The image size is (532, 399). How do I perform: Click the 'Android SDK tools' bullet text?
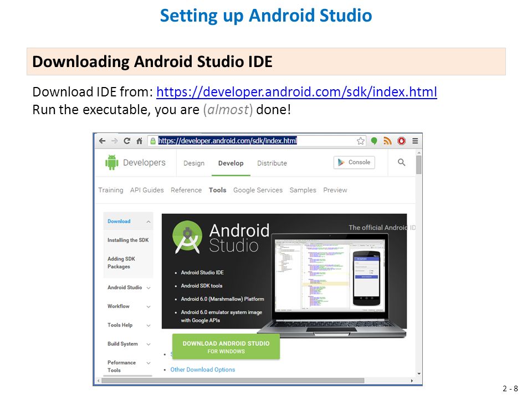(202, 286)
